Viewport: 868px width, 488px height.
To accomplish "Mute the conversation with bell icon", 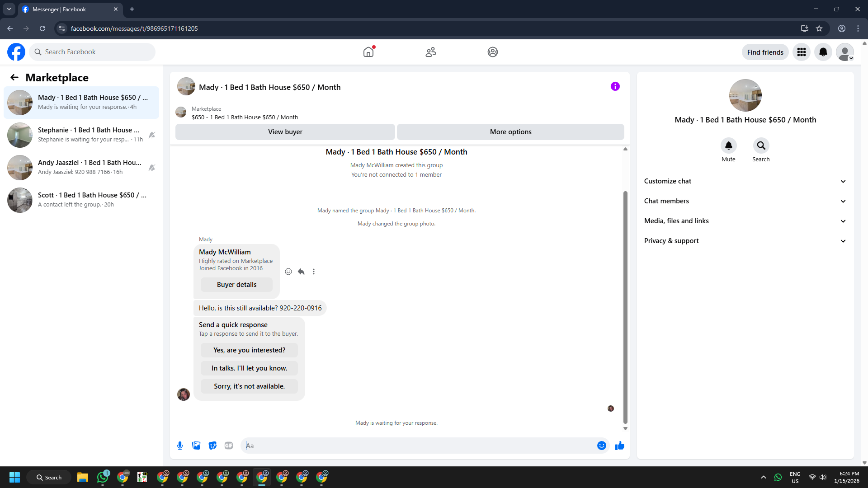I will coord(728,145).
